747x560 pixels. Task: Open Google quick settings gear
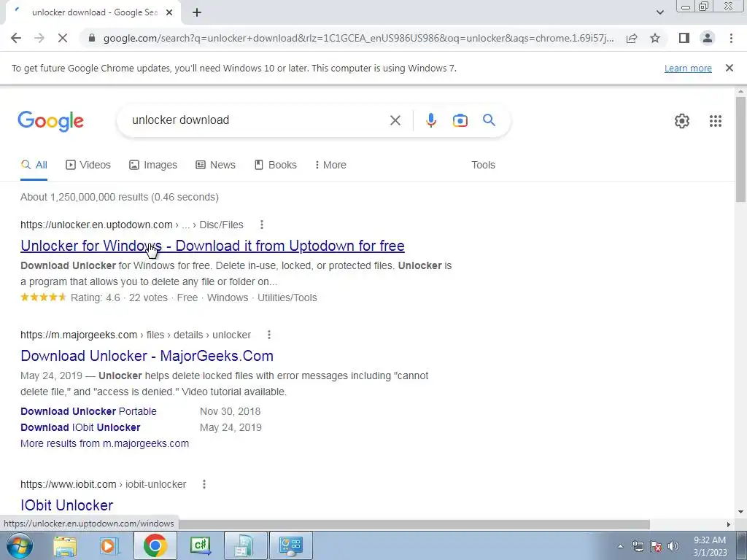coord(682,121)
